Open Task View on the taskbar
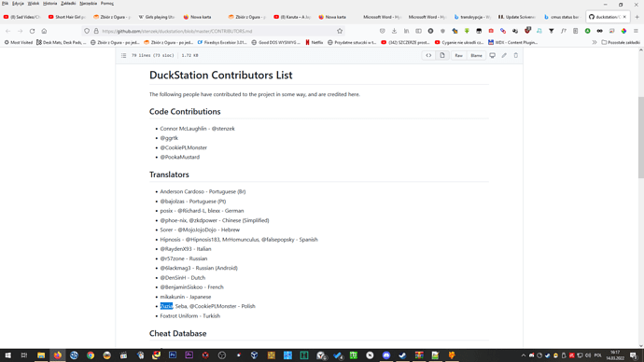644x362 pixels. click(x=24, y=355)
